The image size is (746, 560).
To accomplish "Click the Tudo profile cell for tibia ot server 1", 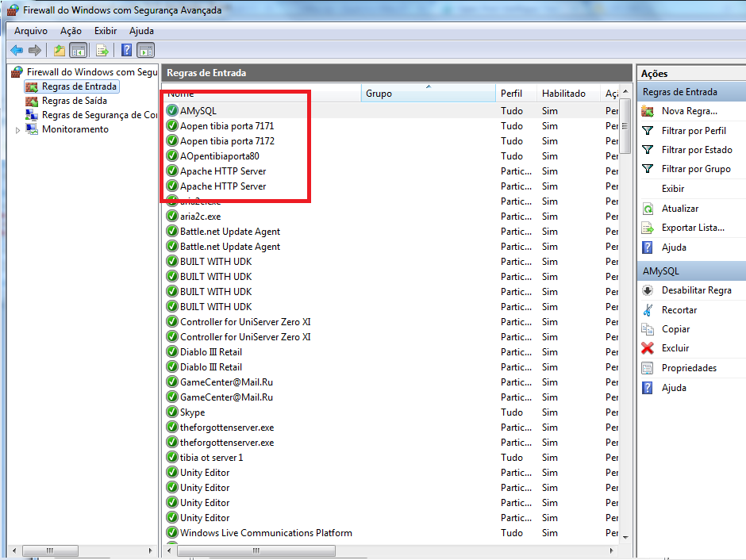I will pyautogui.click(x=511, y=458).
